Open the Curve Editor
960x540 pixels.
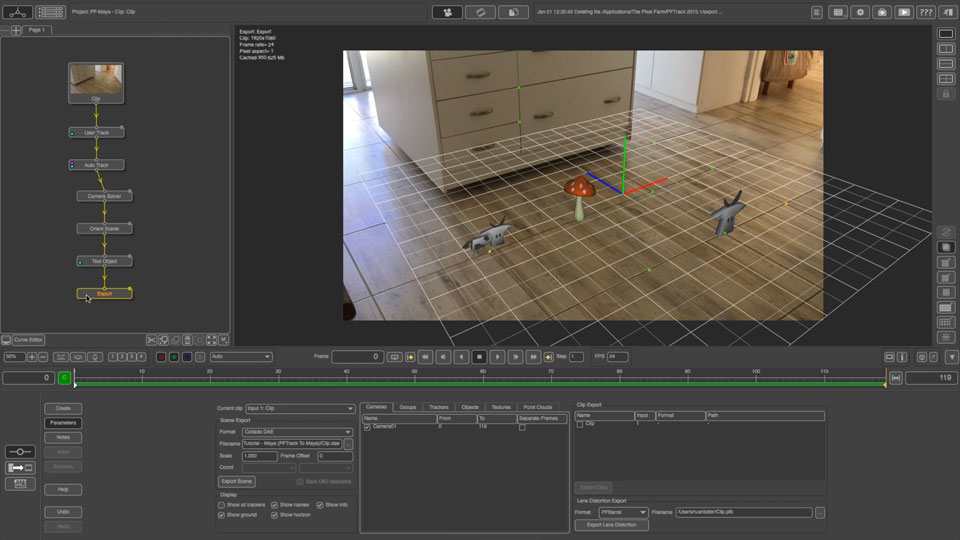click(x=28, y=340)
